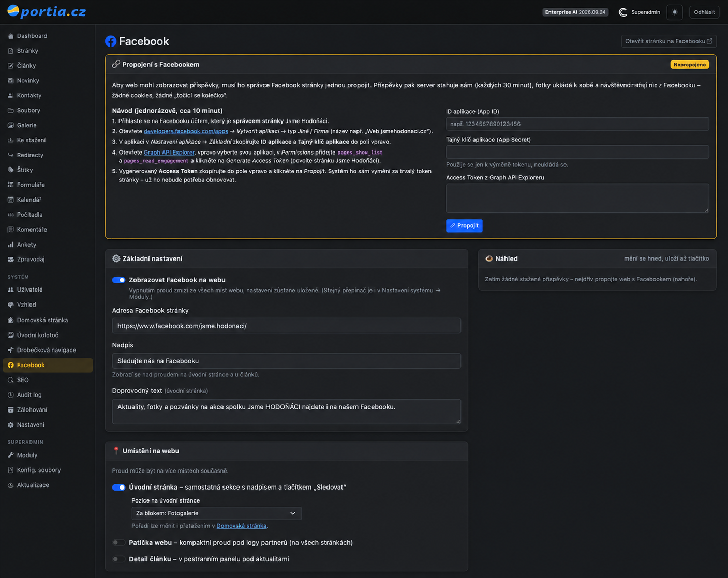Focus the Access Token textarea
This screenshot has height=578, width=728.
(577, 198)
